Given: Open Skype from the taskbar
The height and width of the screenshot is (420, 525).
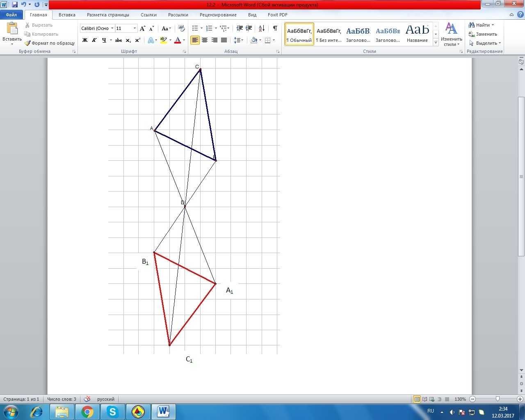Looking at the screenshot, I should 112,412.
